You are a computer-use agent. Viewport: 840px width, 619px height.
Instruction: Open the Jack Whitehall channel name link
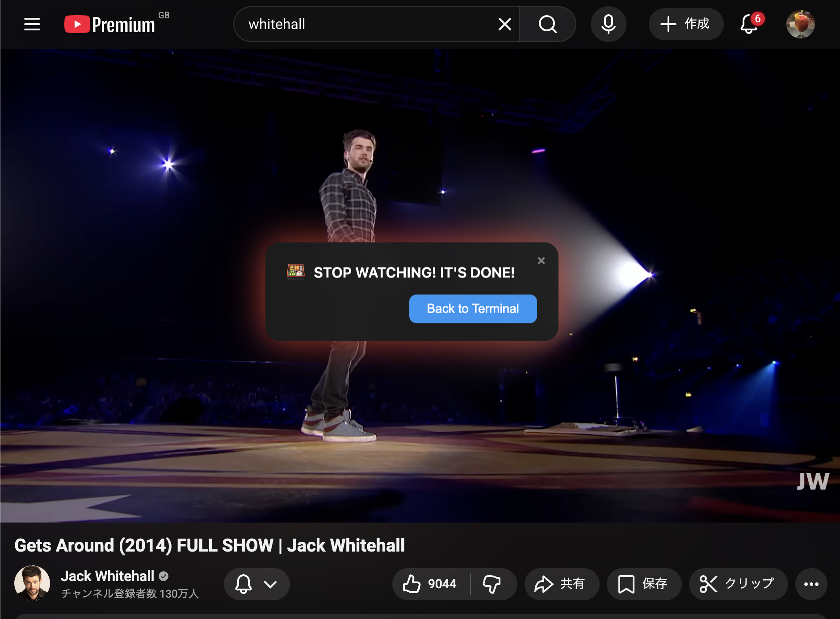[107, 576]
